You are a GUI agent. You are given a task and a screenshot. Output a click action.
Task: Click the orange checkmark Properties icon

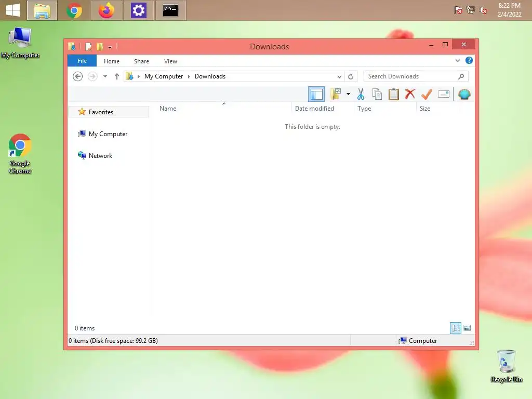tap(427, 94)
